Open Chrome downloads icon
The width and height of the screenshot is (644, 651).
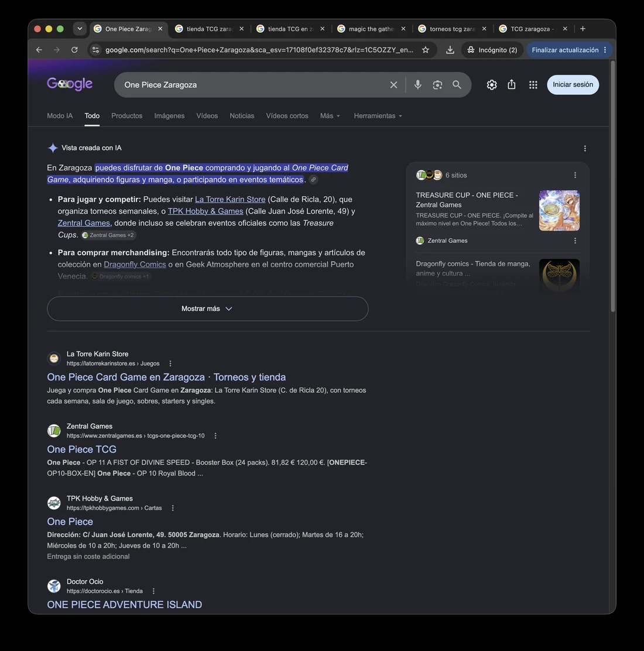pyautogui.click(x=450, y=50)
